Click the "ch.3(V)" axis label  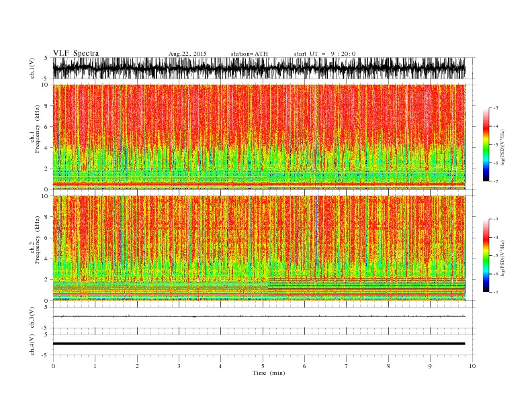click(32, 318)
